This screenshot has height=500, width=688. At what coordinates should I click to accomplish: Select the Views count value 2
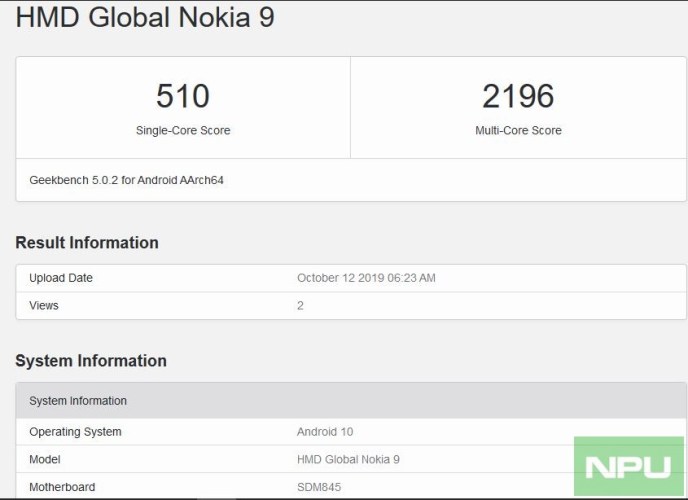click(300, 306)
